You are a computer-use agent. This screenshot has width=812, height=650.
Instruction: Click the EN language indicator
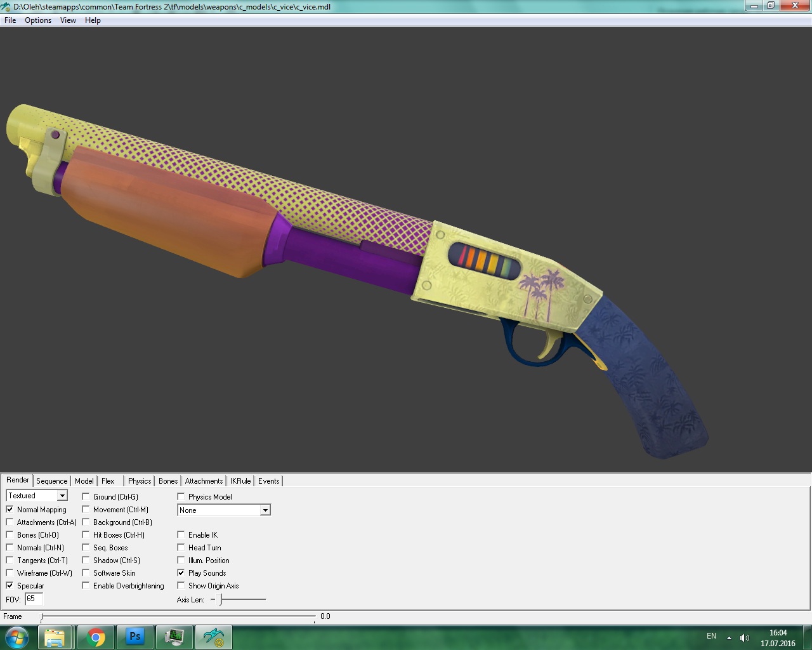pos(711,636)
